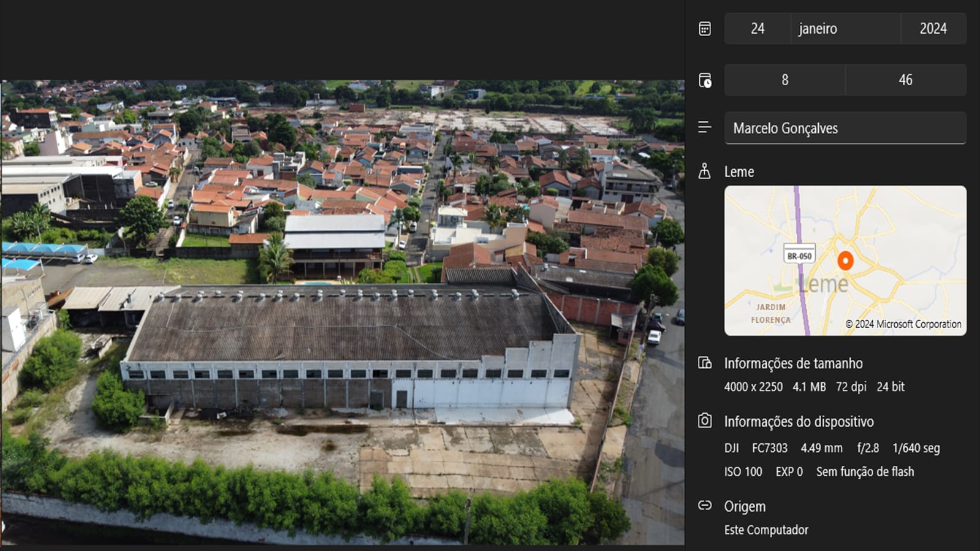Click the size information icon
Viewport: 980px width, 551px height.
click(x=705, y=363)
